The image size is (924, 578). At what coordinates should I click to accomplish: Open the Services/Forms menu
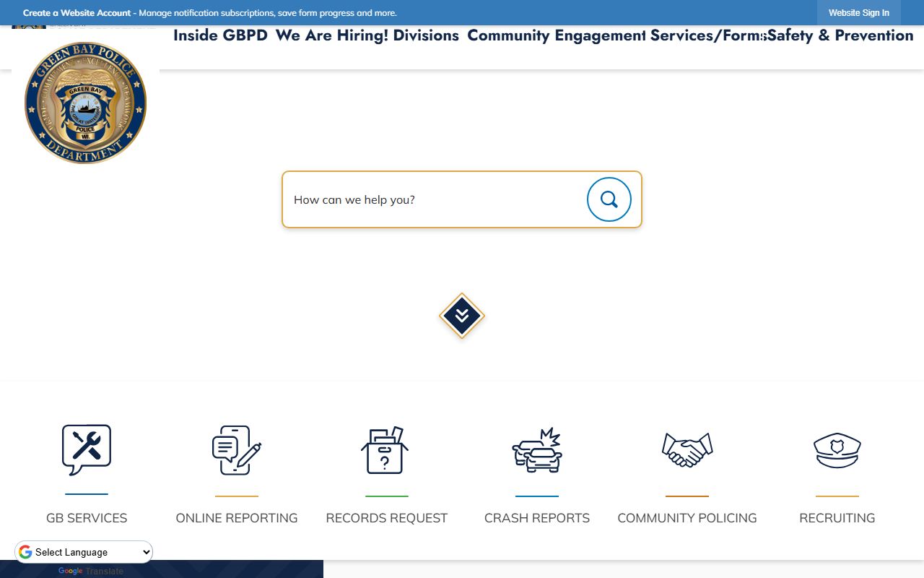click(x=706, y=35)
